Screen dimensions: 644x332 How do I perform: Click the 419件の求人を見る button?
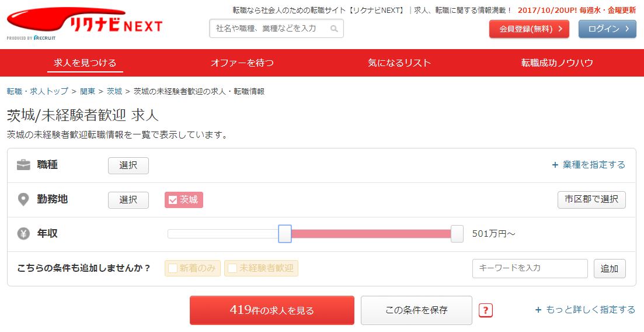(272, 310)
